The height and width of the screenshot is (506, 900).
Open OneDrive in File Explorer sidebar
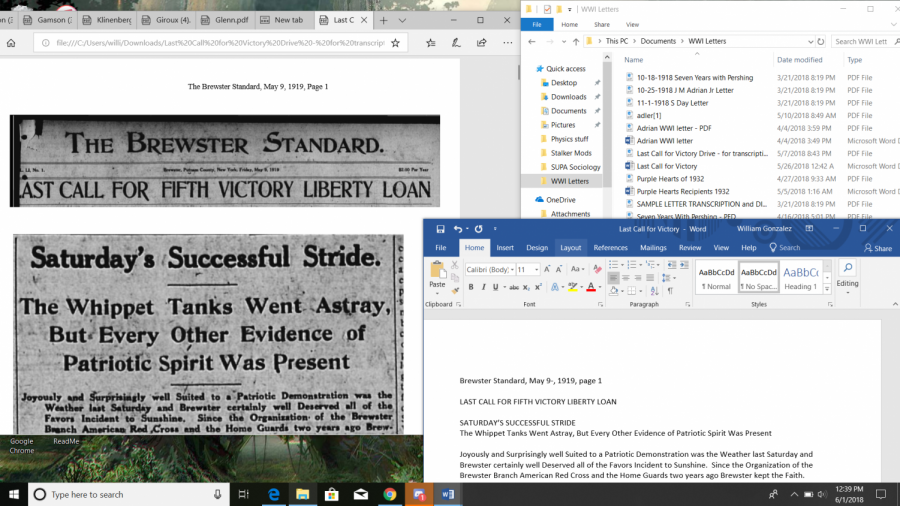560,200
